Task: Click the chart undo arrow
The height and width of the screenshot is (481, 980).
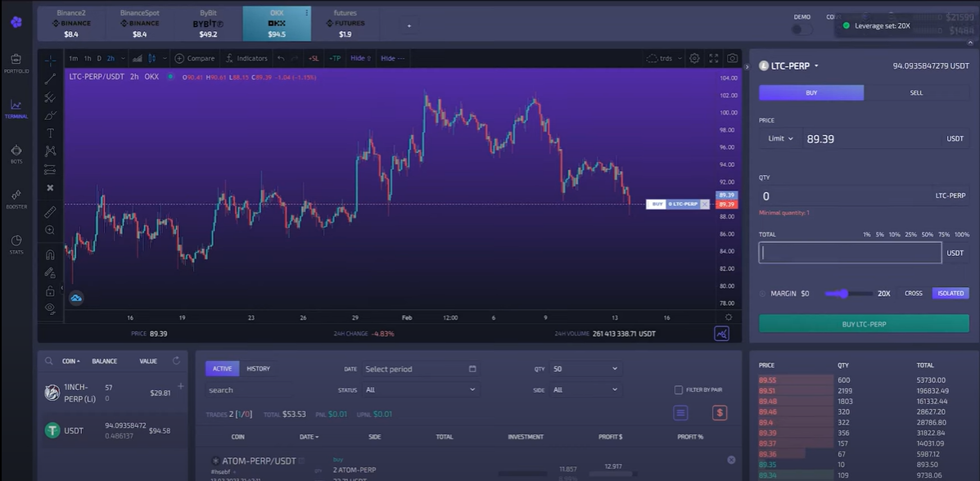Action: [x=282, y=58]
